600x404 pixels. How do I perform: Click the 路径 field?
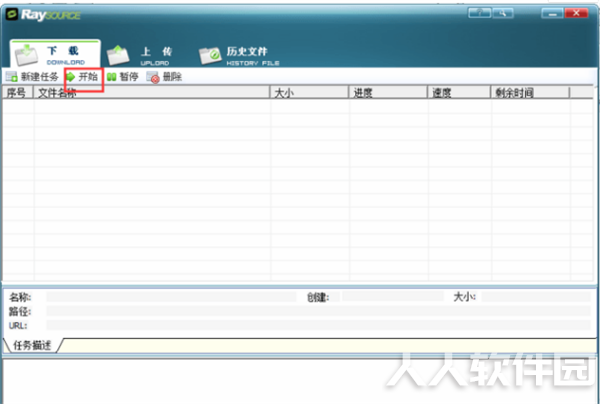pos(318,311)
